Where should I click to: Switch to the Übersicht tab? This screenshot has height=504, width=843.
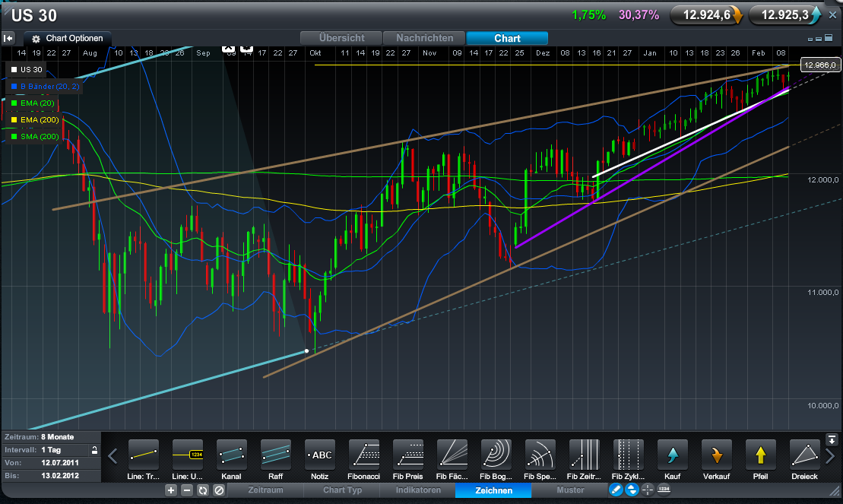click(341, 38)
